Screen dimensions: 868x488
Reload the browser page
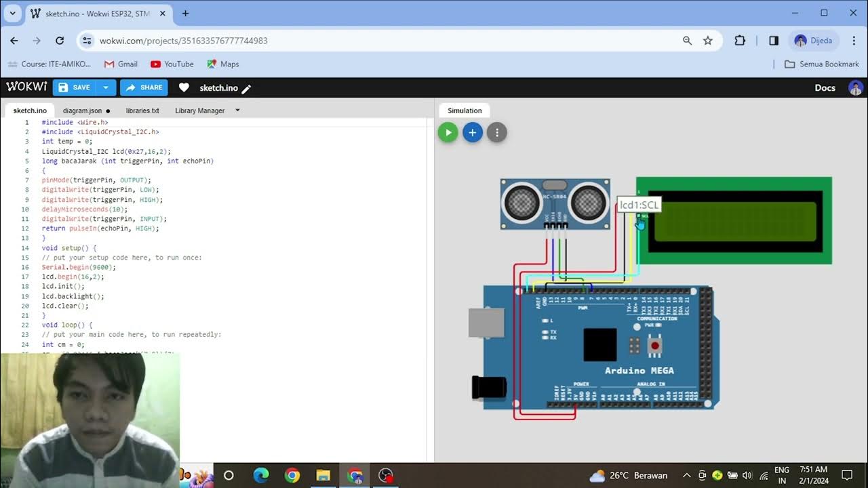pyautogui.click(x=60, y=41)
